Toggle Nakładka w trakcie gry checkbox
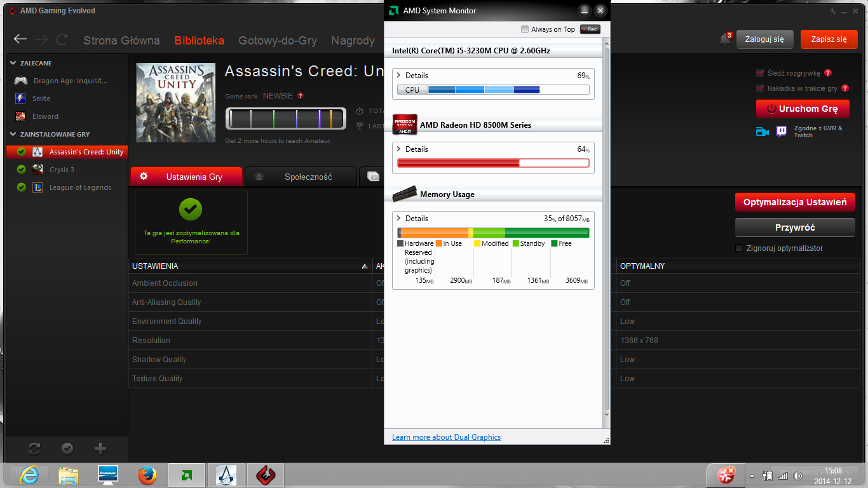This screenshot has width=868, height=488. pyautogui.click(x=760, y=88)
